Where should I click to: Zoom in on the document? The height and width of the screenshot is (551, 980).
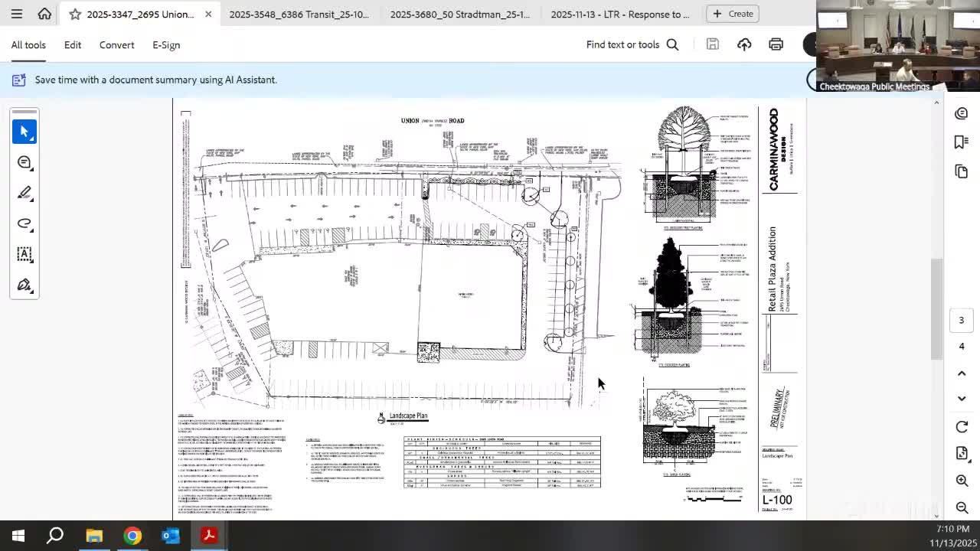(x=961, y=481)
